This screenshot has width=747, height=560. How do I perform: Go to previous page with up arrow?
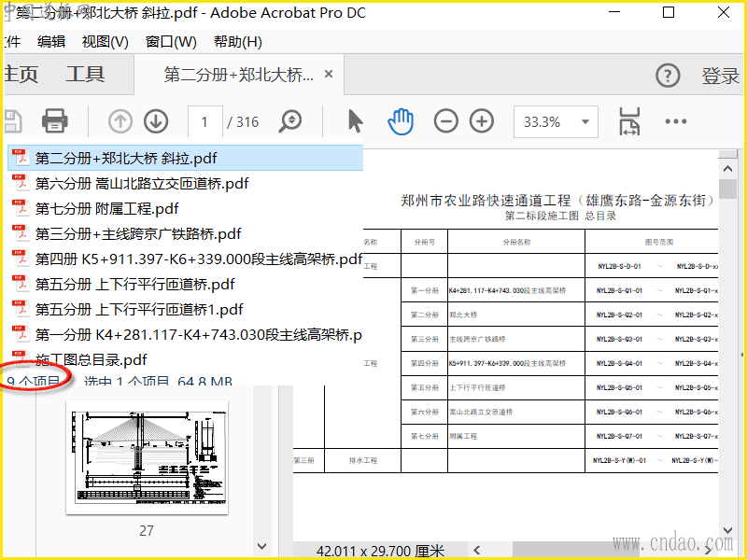pos(120,121)
